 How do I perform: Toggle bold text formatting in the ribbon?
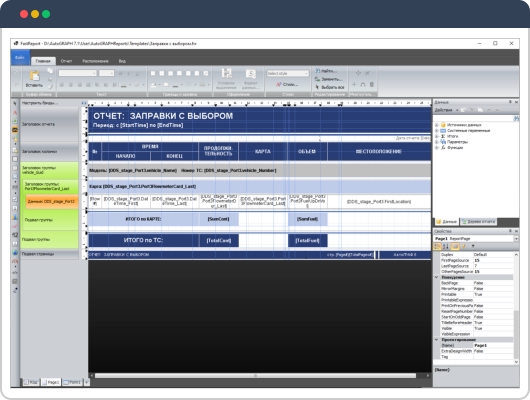[120, 73]
